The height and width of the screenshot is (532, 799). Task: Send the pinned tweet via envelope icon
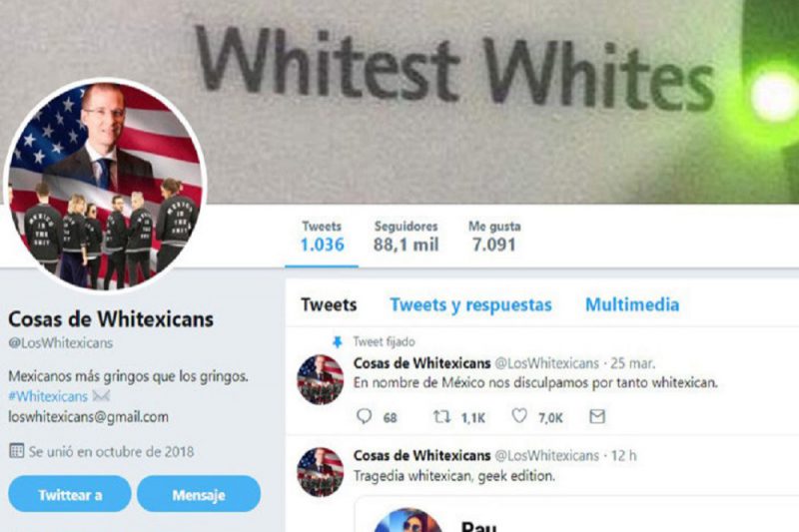597,416
